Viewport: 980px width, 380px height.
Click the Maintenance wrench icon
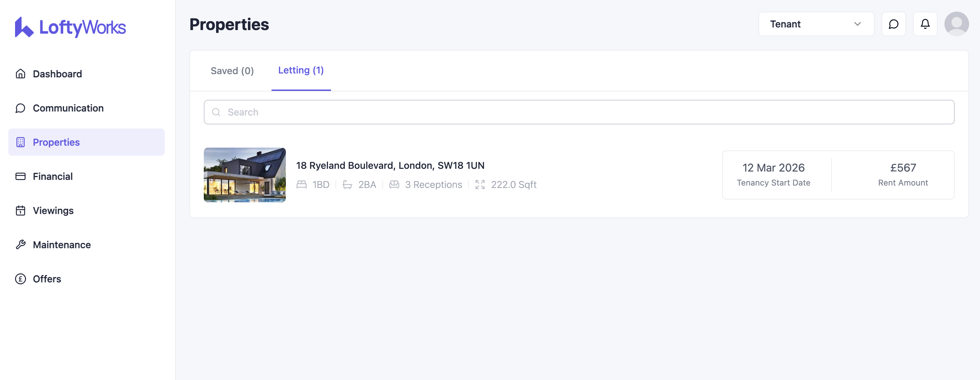coord(21,245)
